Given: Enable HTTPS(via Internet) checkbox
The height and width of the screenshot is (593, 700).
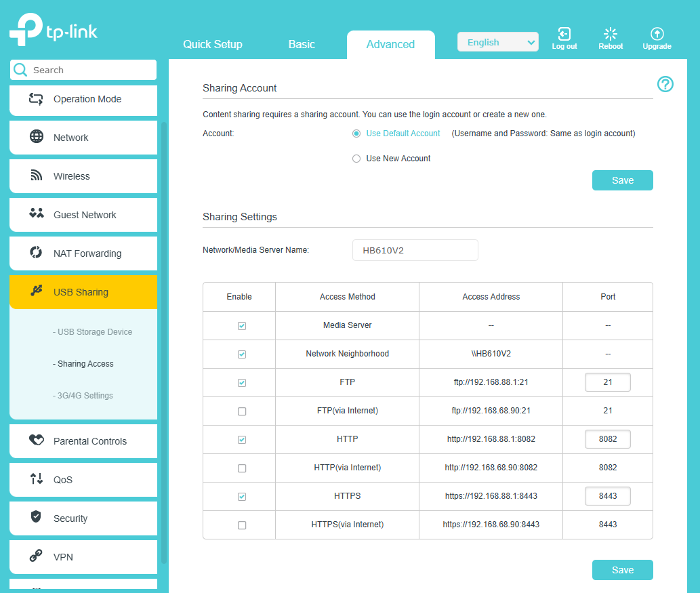Looking at the screenshot, I should (242, 525).
